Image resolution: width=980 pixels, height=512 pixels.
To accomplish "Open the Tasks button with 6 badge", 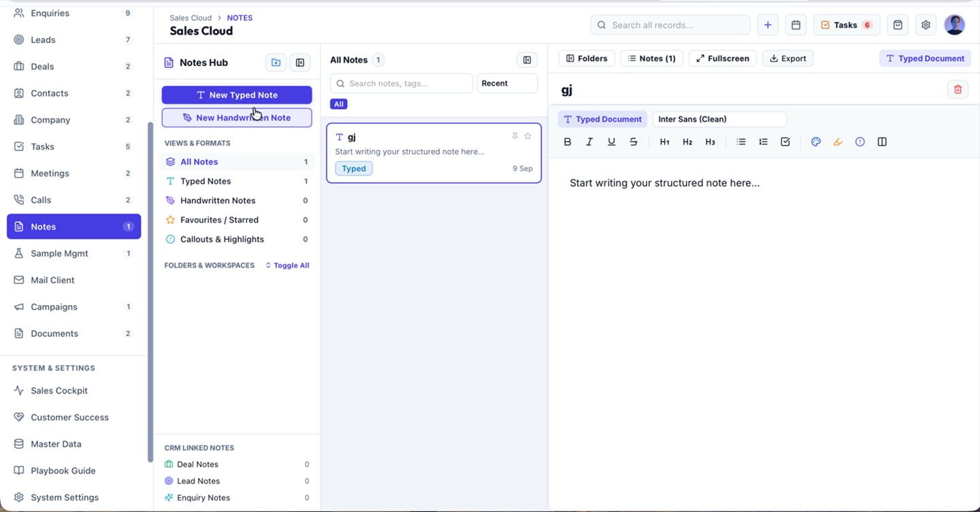I will [x=847, y=25].
